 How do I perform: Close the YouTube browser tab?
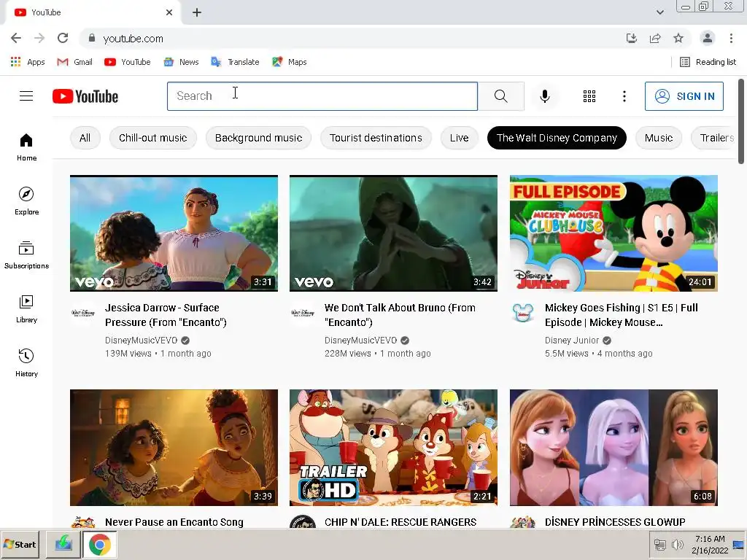(169, 12)
